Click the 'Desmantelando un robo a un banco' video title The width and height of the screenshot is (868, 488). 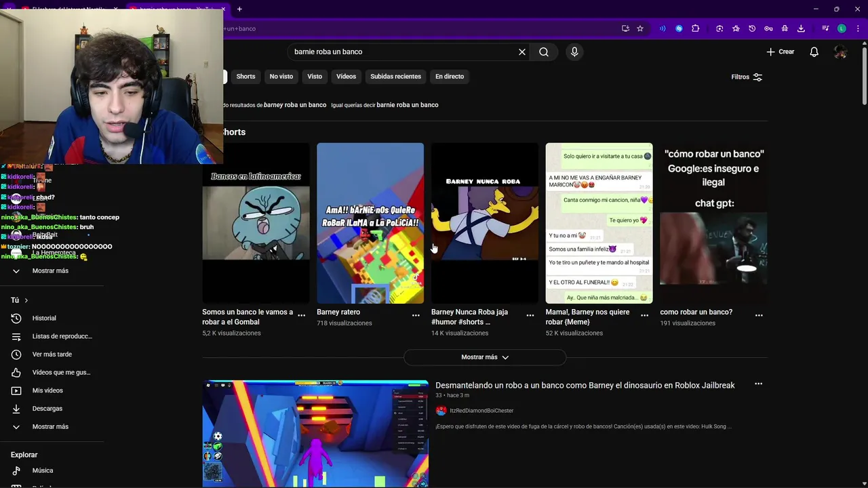tap(585, 385)
